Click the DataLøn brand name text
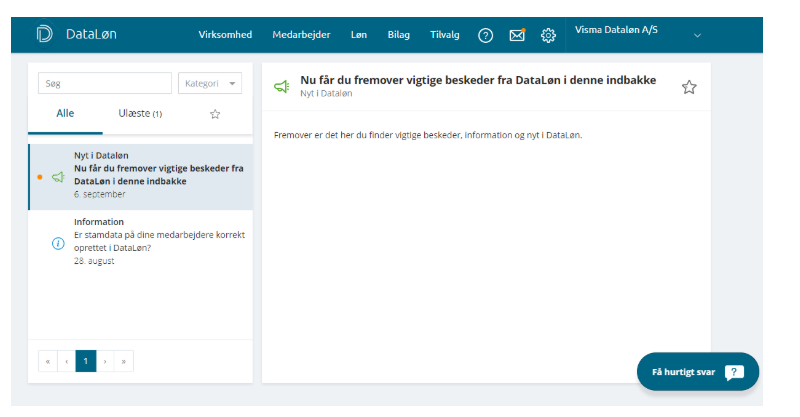Image resolution: width=800 pixels, height=417 pixels. coord(91,34)
